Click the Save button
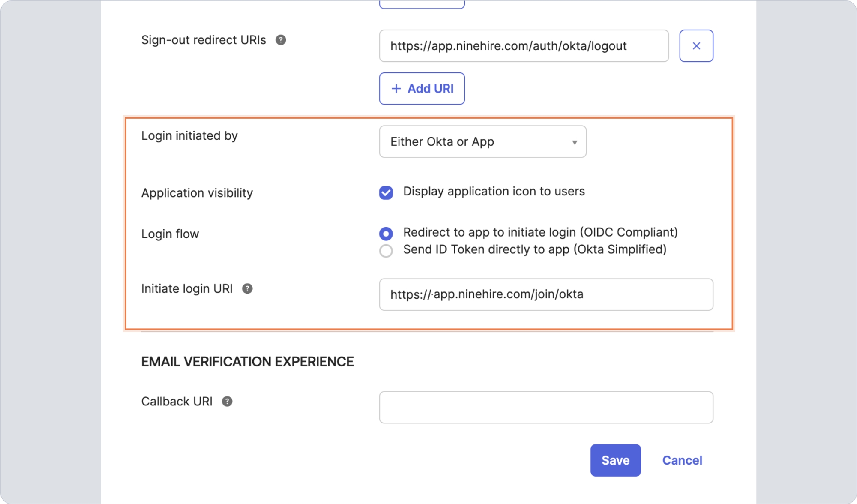The image size is (857, 504). point(615,460)
